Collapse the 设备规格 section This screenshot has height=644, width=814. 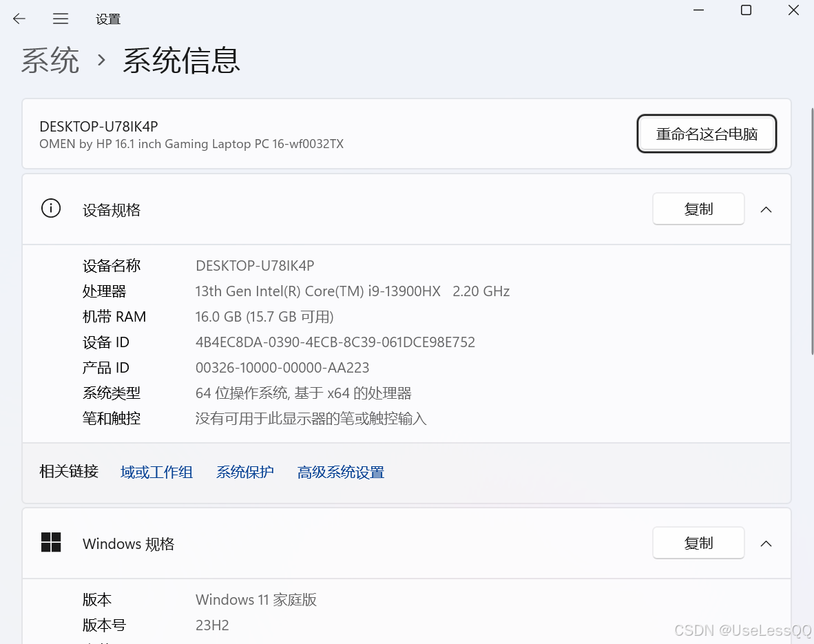(766, 209)
